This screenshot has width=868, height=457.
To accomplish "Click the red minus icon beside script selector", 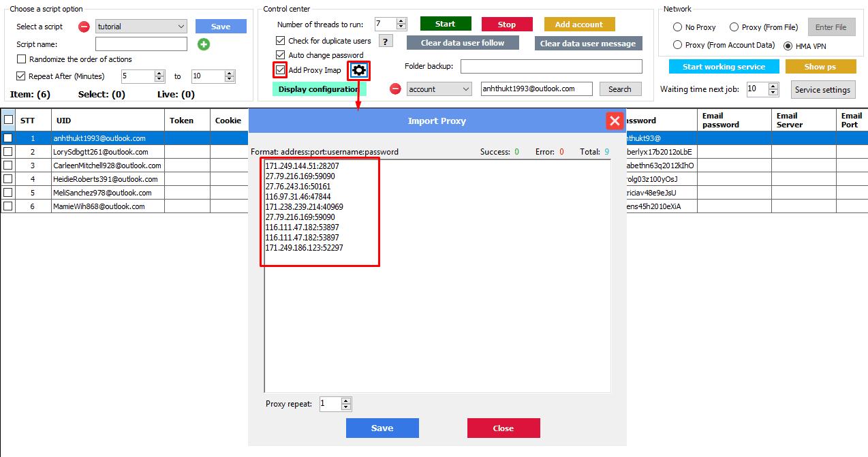I will pyautogui.click(x=84, y=27).
